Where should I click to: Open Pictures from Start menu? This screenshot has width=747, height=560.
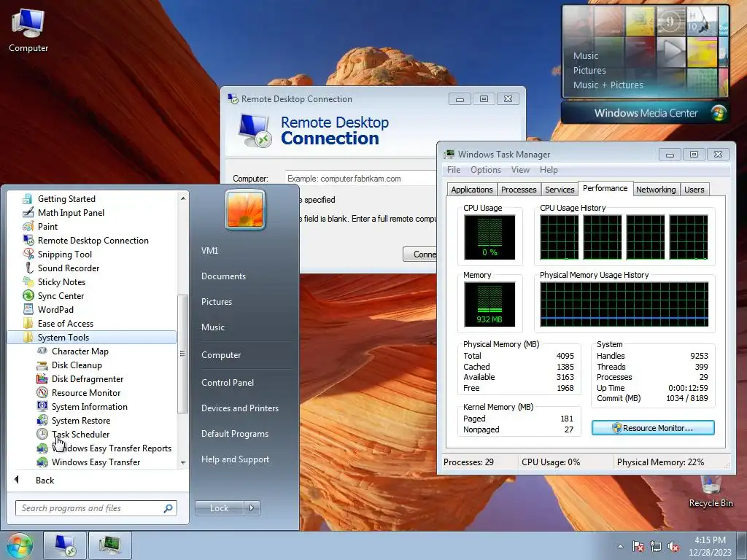(x=216, y=301)
